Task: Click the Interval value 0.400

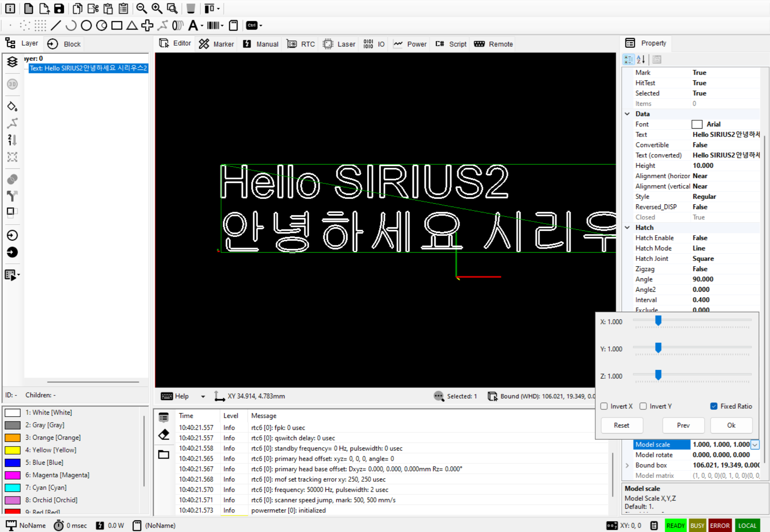Action: pyautogui.click(x=726, y=300)
